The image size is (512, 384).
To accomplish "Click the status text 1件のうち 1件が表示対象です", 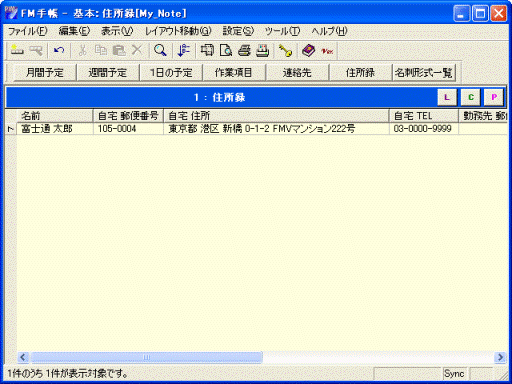I will point(68,374).
